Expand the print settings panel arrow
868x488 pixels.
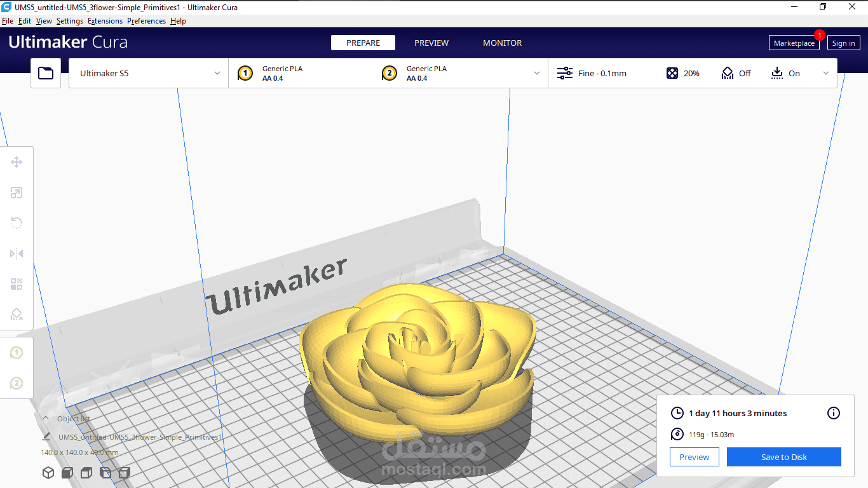coord(826,73)
